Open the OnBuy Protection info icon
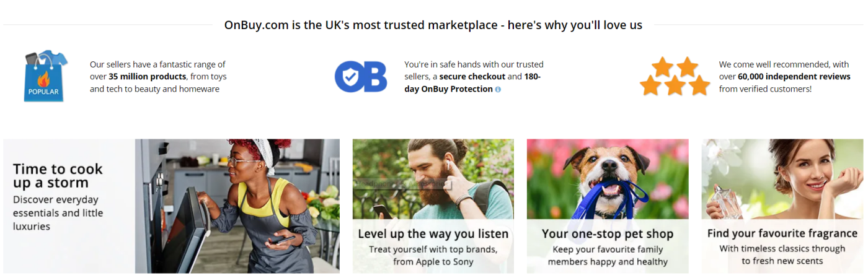 tap(498, 89)
